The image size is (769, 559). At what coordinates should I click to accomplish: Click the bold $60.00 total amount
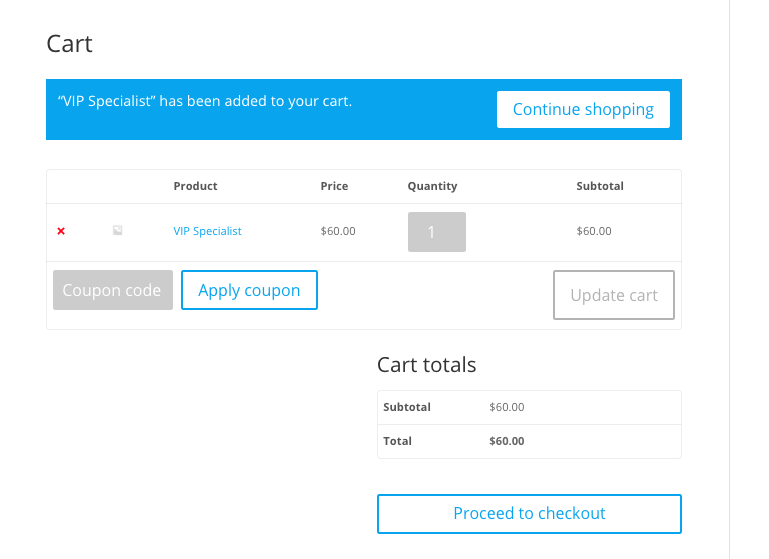coord(506,441)
